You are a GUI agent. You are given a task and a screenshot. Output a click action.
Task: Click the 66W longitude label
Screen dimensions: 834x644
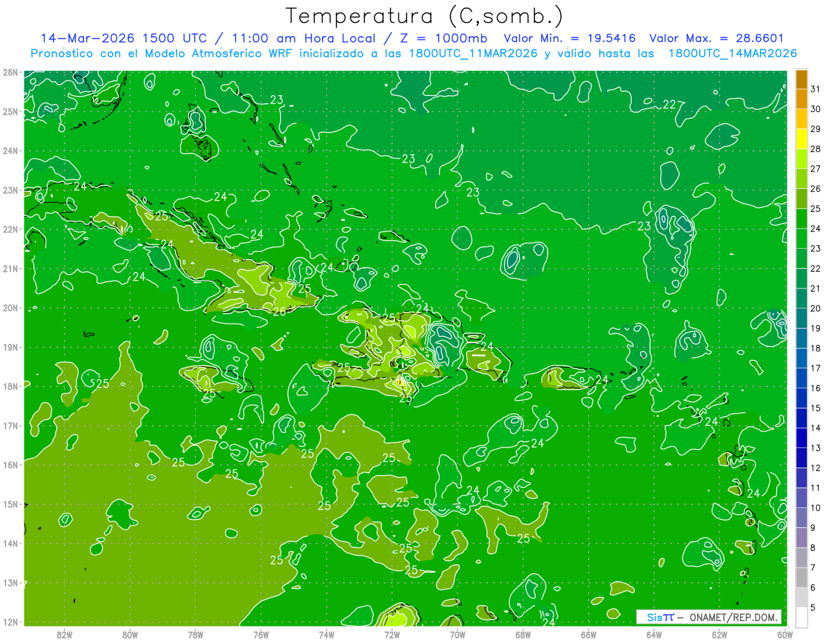pos(588,634)
